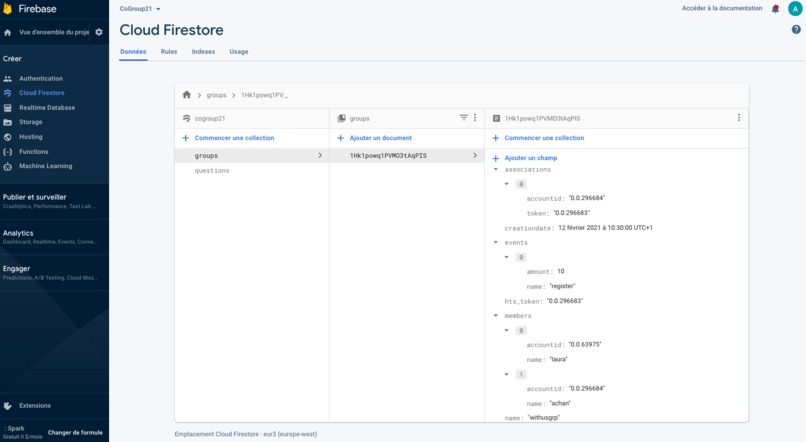Switch to the Données tab
The height and width of the screenshot is (442, 806).
tap(133, 51)
